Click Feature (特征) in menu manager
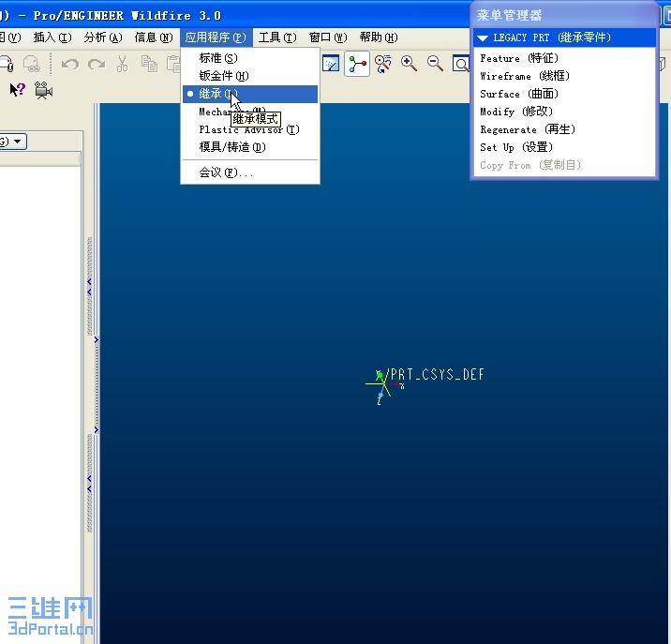 [x=564, y=58]
